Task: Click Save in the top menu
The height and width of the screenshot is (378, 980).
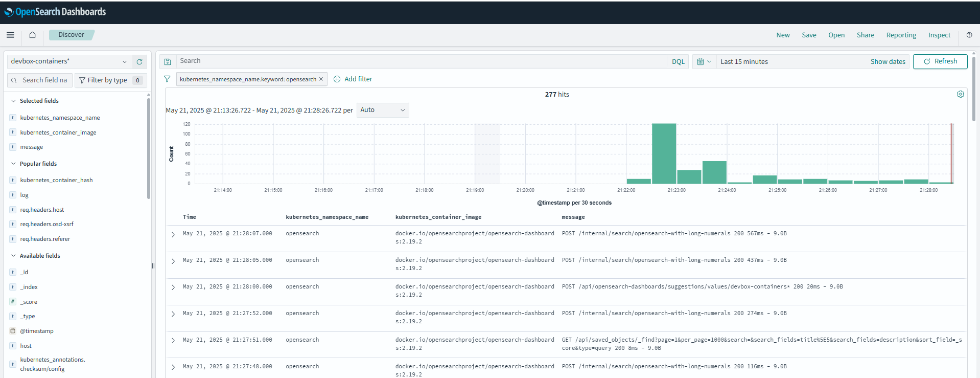Action: click(809, 35)
